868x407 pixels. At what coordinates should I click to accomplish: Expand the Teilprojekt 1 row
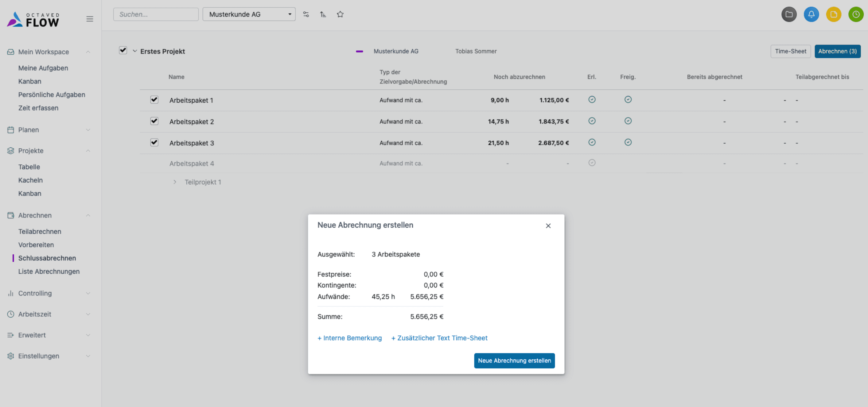(x=174, y=182)
